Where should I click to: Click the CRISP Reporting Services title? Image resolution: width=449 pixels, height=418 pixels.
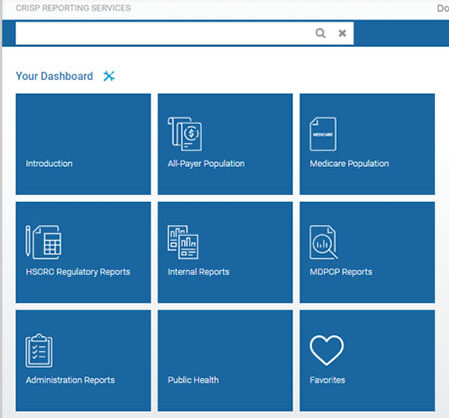[73, 8]
